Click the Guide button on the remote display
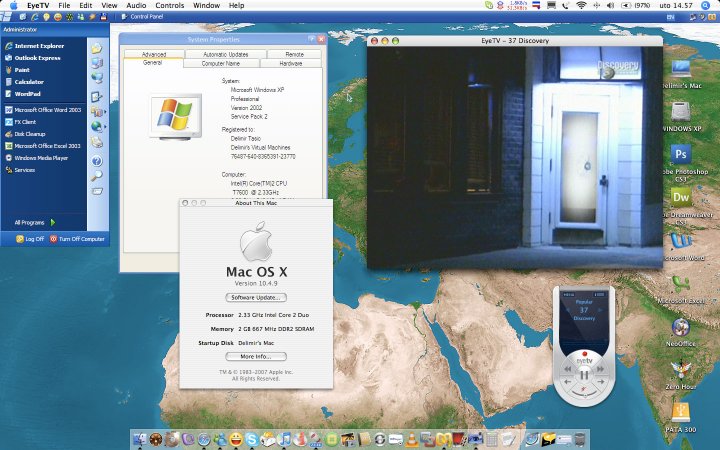 [x=600, y=294]
